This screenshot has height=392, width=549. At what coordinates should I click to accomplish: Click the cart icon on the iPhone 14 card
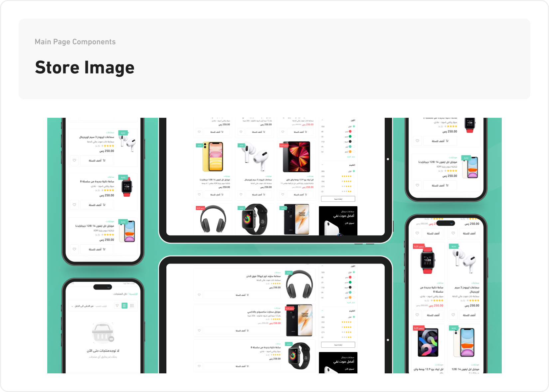(x=104, y=249)
